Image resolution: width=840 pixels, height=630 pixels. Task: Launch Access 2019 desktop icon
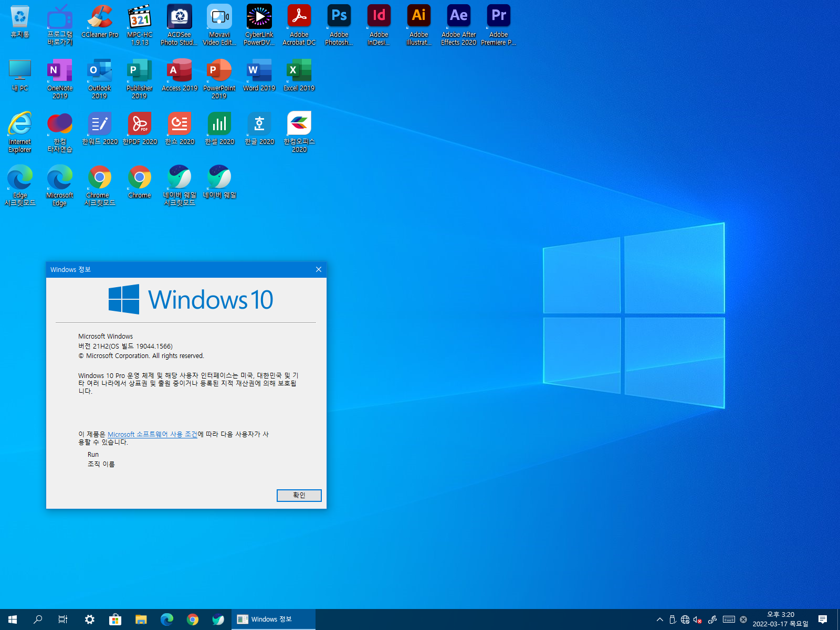click(180, 75)
